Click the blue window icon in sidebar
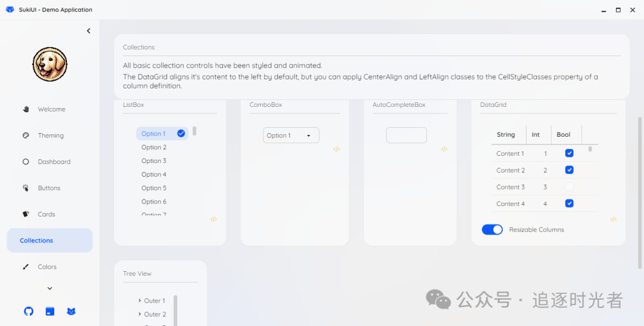644x326 pixels. 49,311
